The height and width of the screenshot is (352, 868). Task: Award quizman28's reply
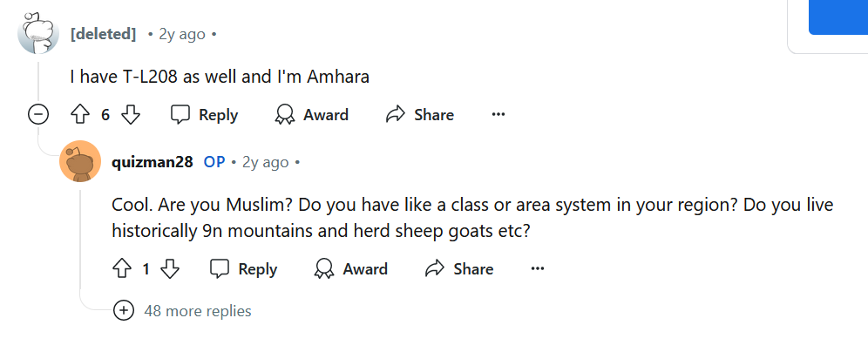(351, 269)
